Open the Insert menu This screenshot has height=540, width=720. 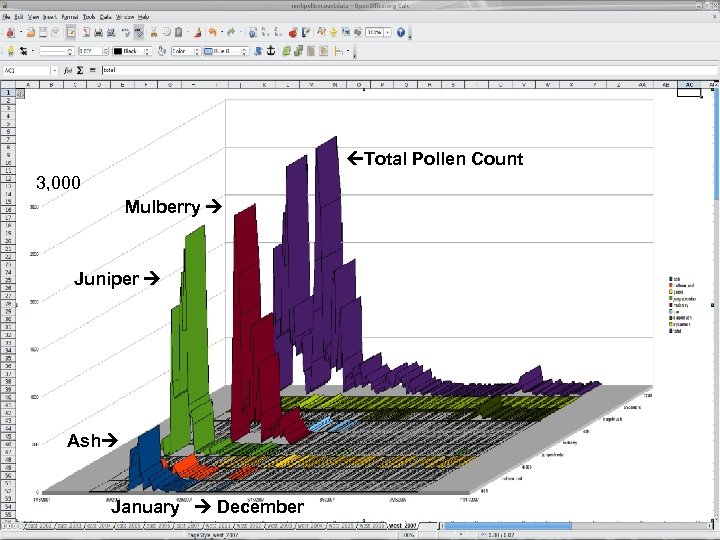coord(50,17)
